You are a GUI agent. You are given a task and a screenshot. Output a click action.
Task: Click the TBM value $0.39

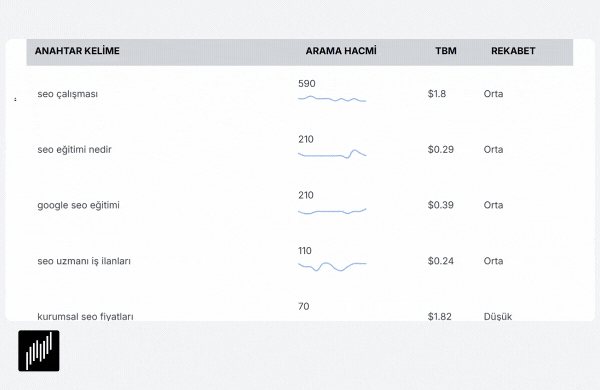[441, 205]
